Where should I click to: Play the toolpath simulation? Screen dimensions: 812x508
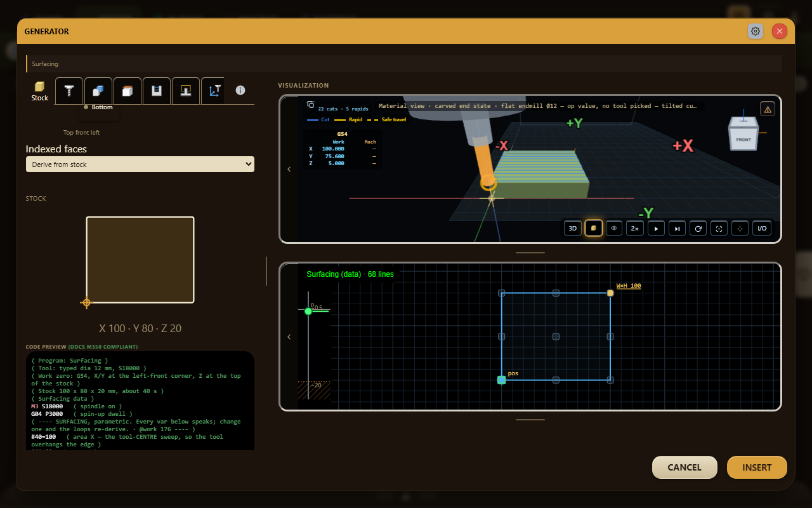click(x=656, y=228)
